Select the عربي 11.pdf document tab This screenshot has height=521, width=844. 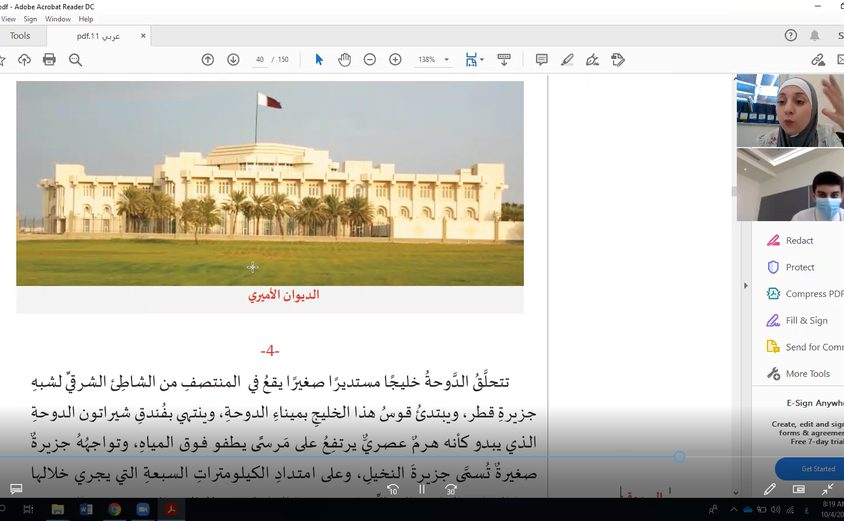[x=98, y=36]
